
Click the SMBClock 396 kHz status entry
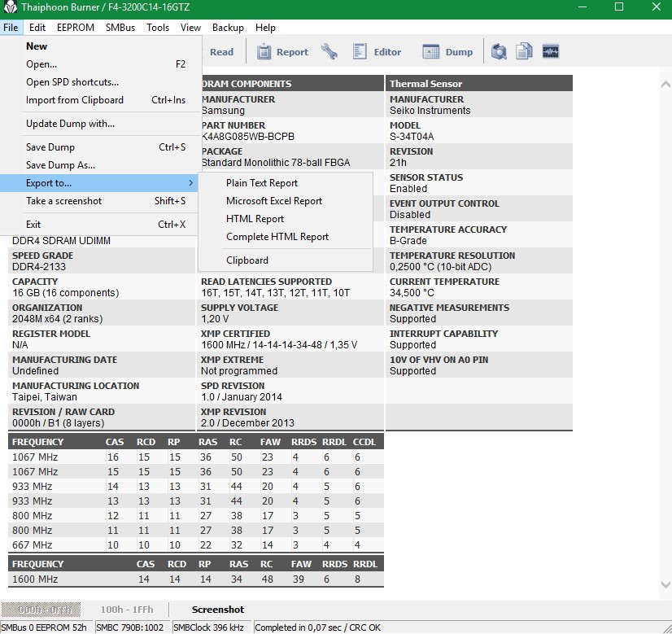tap(212, 627)
